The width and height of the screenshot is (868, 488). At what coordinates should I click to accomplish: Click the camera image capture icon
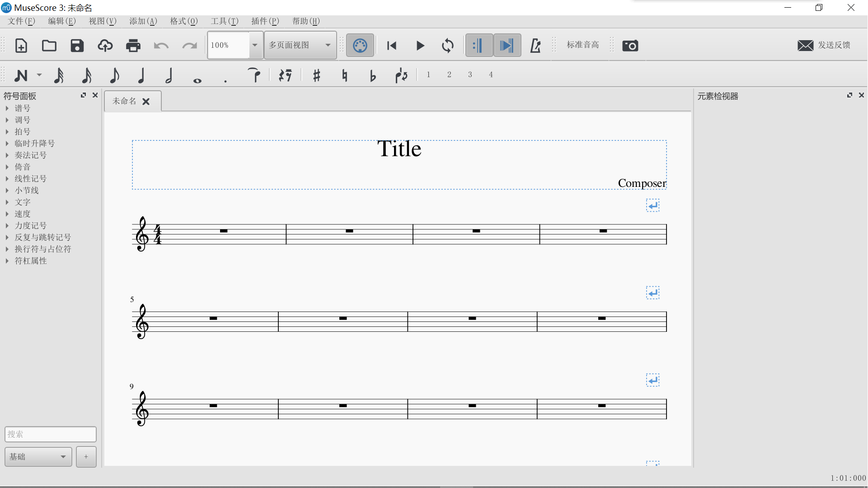pyautogui.click(x=630, y=46)
